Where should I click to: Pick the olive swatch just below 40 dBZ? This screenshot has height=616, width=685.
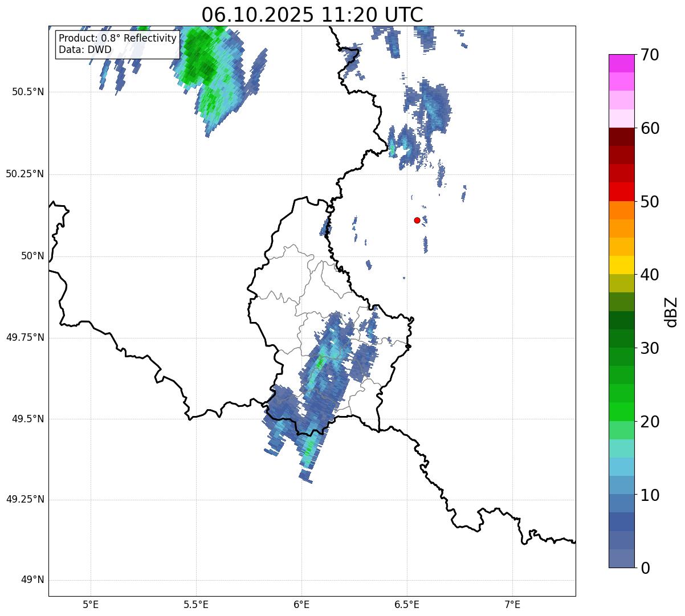[x=621, y=283]
